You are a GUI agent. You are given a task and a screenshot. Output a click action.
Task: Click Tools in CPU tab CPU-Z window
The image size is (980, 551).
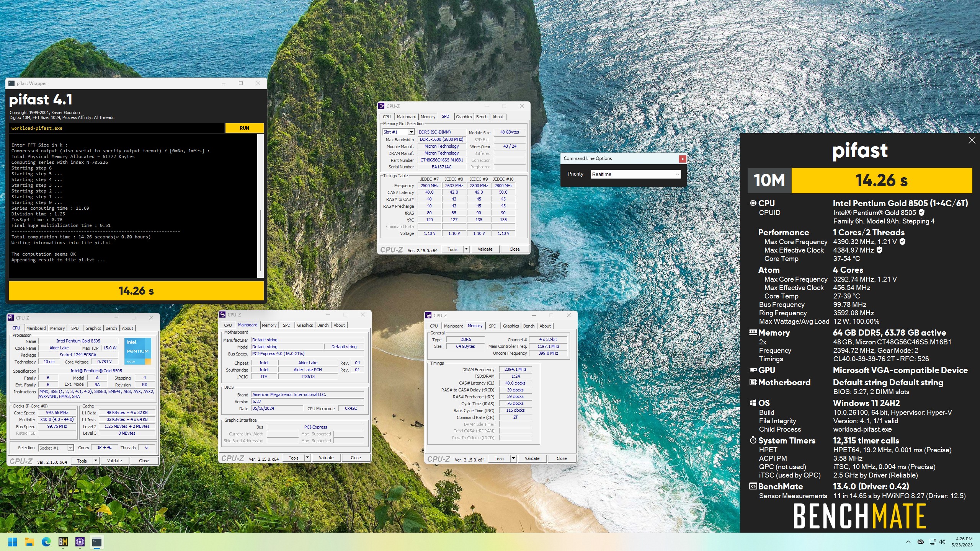(x=82, y=461)
